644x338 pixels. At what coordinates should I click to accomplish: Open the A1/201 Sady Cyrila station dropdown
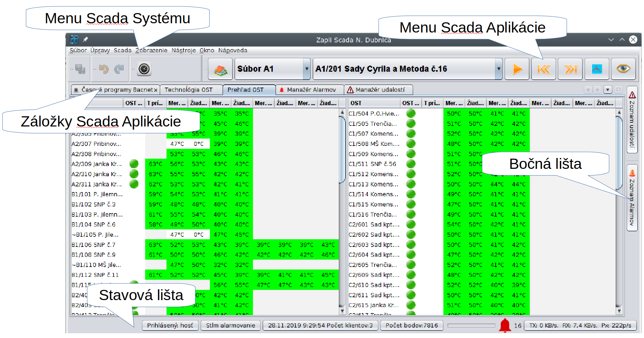click(499, 69)
